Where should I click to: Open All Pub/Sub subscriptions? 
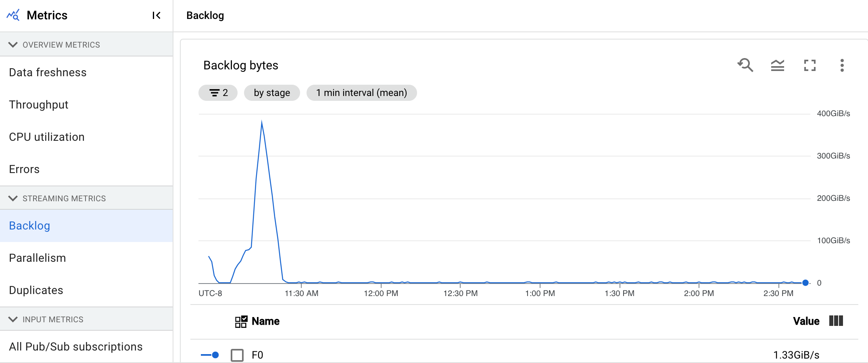coord(75,346)
